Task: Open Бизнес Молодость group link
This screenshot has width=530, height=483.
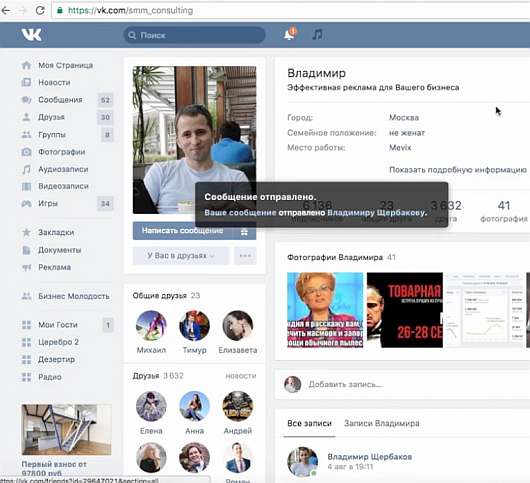Action: point(74,296)
